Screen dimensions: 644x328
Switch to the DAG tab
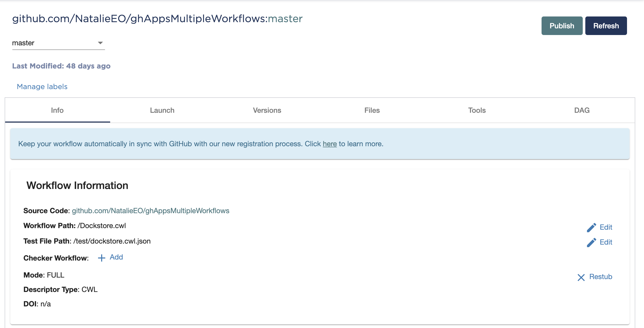tap(581, 110)
